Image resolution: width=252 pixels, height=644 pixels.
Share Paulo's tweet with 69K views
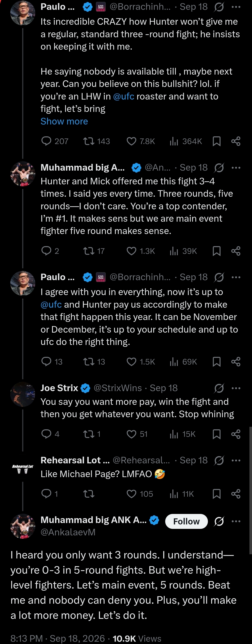236,362
